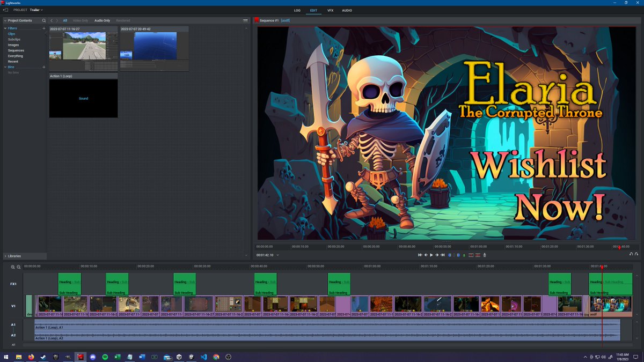This screenshot has height=362, width=644.
Task: Select Everything filter
Action: click(16, 56)
